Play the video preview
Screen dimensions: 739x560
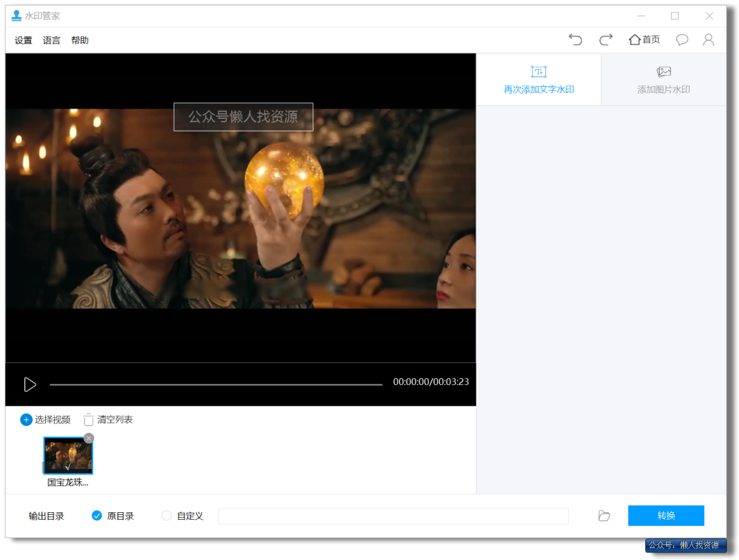(x=29, y=384)
